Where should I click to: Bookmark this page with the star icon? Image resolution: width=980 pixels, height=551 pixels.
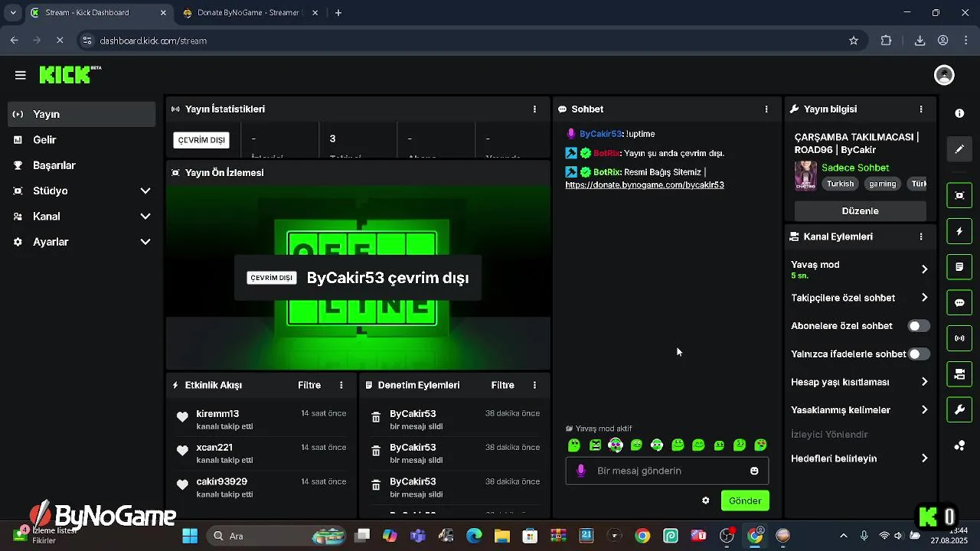point(854,41)
